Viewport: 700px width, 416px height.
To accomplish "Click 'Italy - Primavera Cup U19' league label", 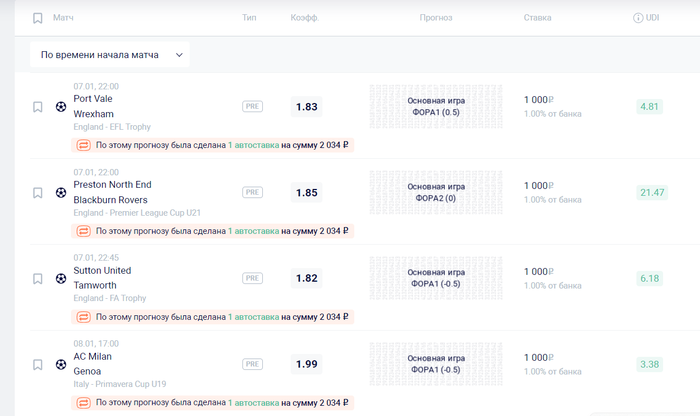I will 120,384.
